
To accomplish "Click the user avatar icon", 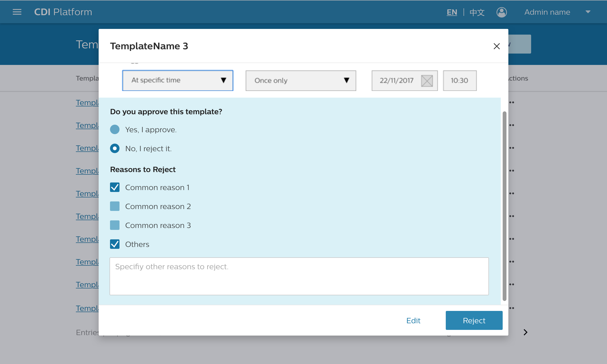I will pos(501,12).
